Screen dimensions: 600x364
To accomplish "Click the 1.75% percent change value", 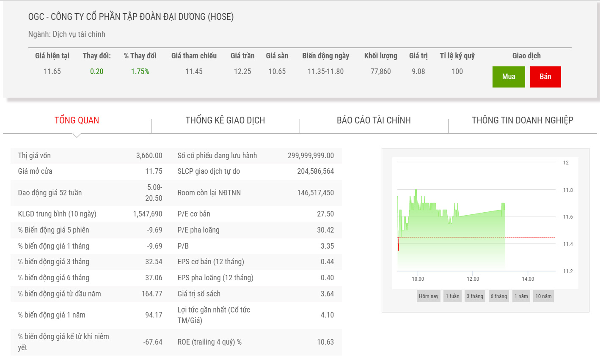I will pos(140,71).
